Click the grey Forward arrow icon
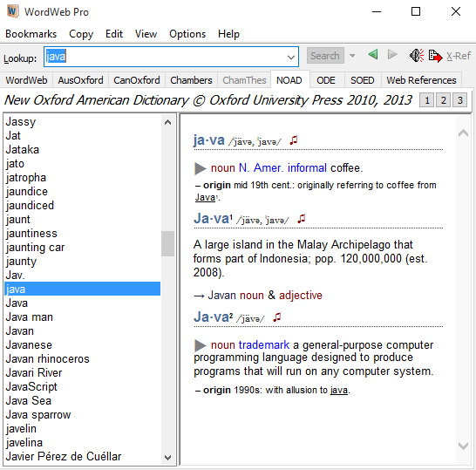This screenshot has height=470, width=476. [x=392, y=55]
